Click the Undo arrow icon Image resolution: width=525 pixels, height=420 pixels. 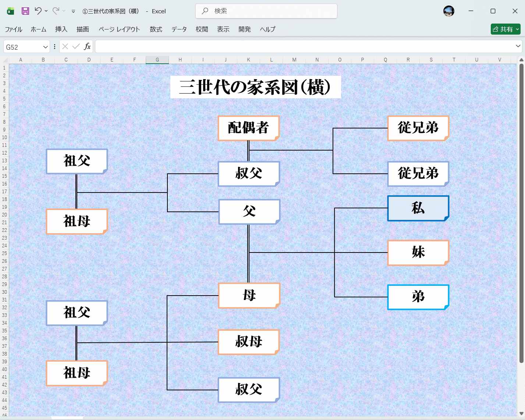point(38,11)
